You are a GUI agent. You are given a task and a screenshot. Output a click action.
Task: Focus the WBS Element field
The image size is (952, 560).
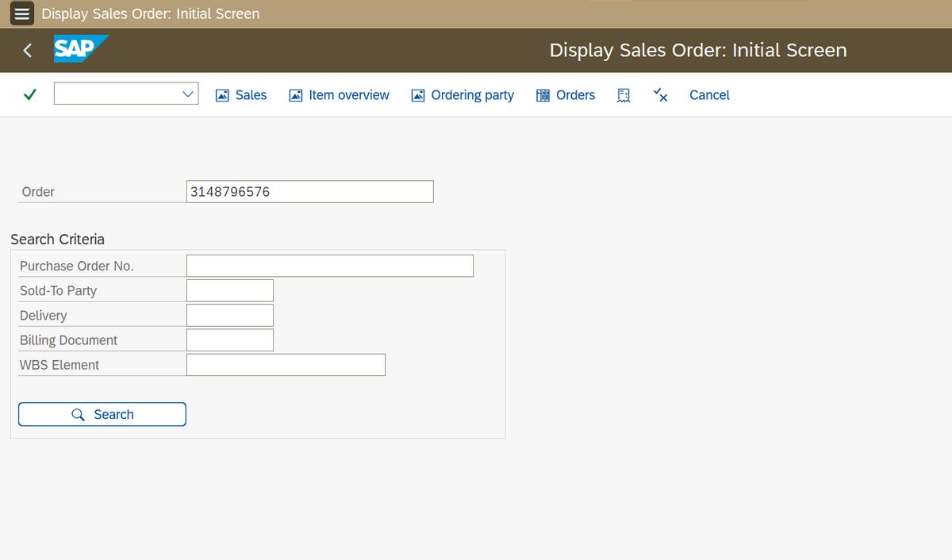point(286,365)
